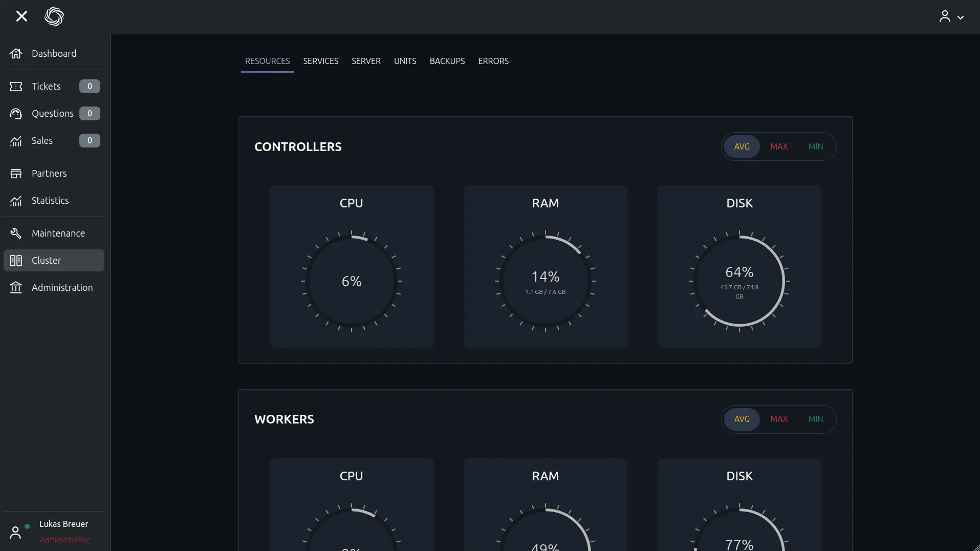Switch Controllers view to MIN
980x551 pixels.
(x=815, y=147)
